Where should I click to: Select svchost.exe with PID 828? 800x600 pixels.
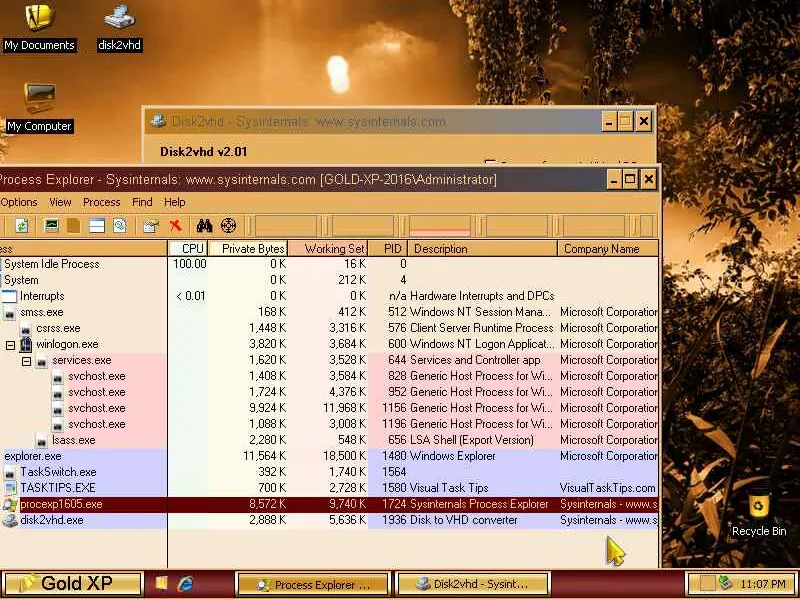point(329,376)
